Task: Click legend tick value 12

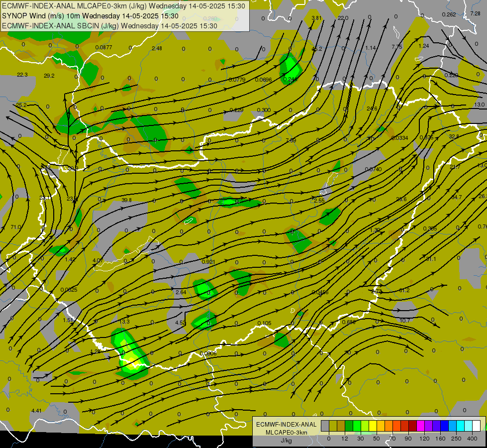Action: click(344, 439)
